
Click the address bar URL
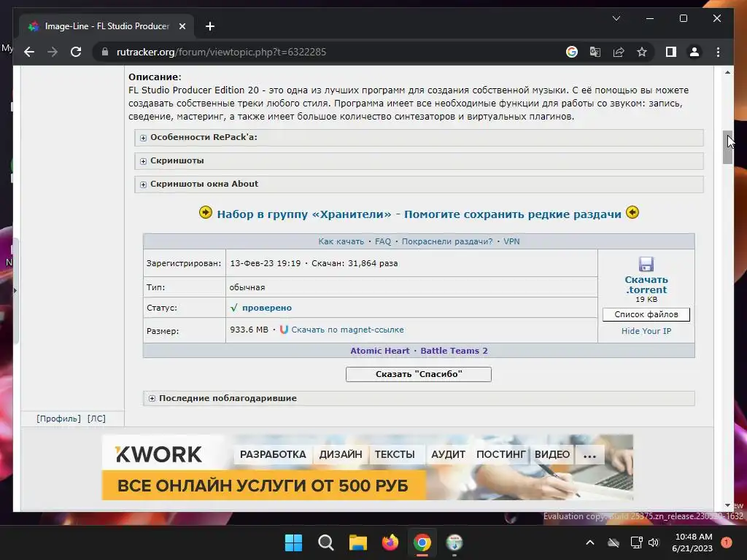[x=221, y=52]
